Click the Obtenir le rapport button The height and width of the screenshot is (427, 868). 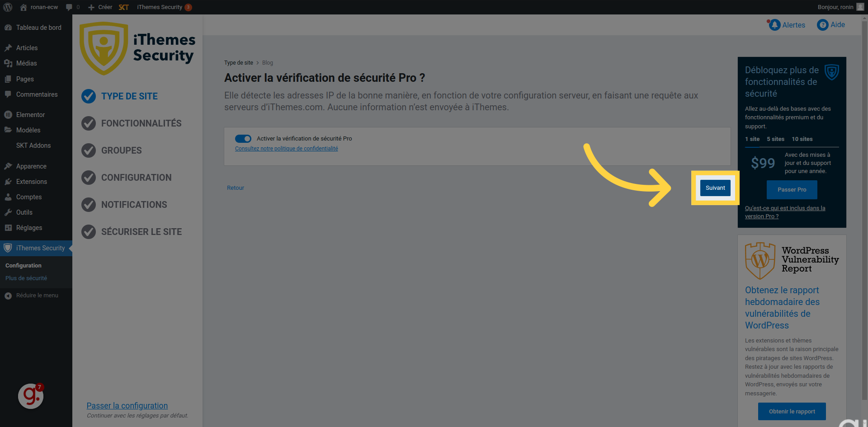792,412
